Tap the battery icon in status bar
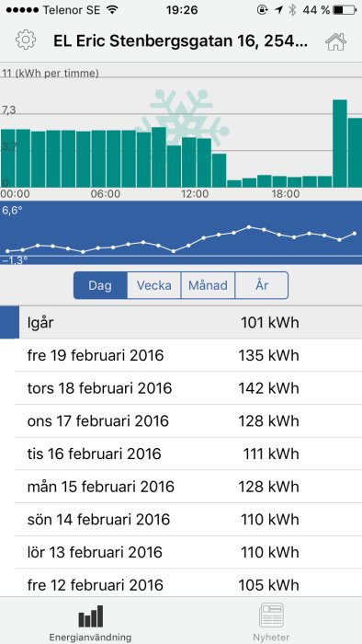Screen dimensions: 362x644 [x=344, y=10]
